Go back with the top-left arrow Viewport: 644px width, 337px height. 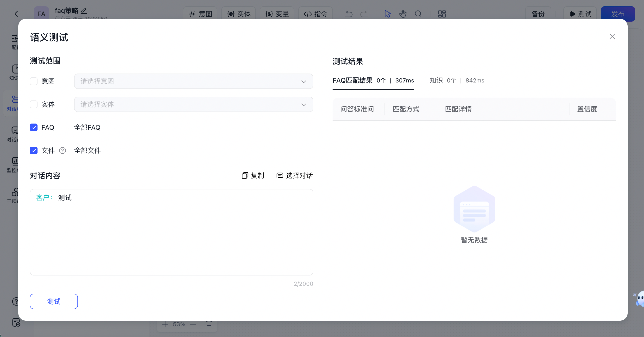pos(16,14)
